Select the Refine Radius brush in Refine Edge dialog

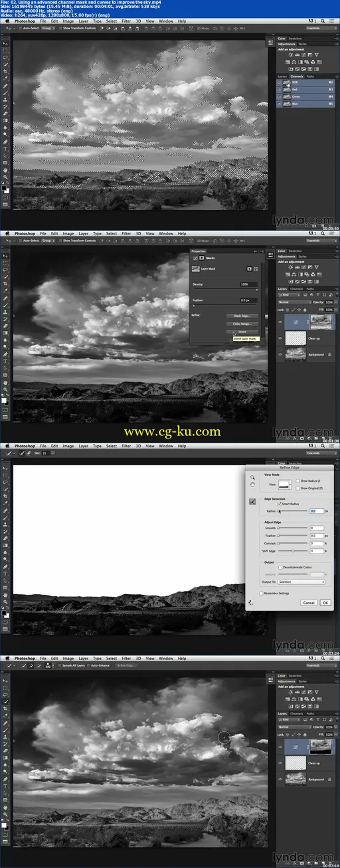pyautogui.click(x=252, y=502)
